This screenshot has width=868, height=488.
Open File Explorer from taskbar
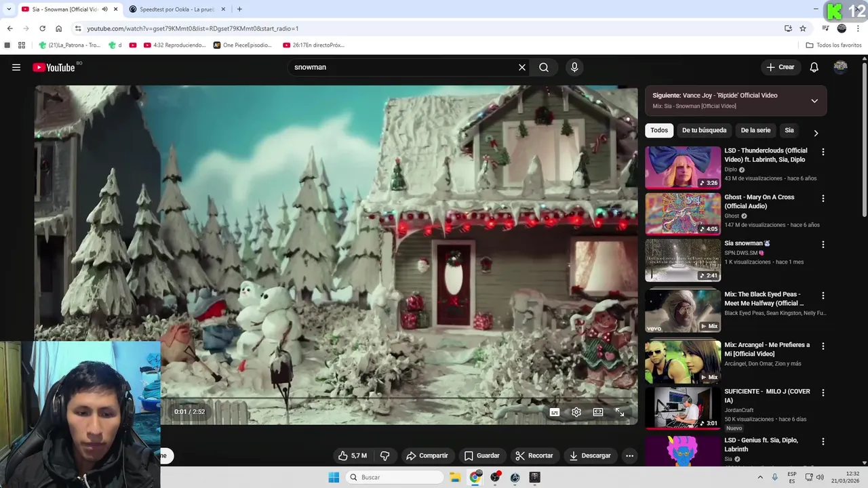[455, 477]
